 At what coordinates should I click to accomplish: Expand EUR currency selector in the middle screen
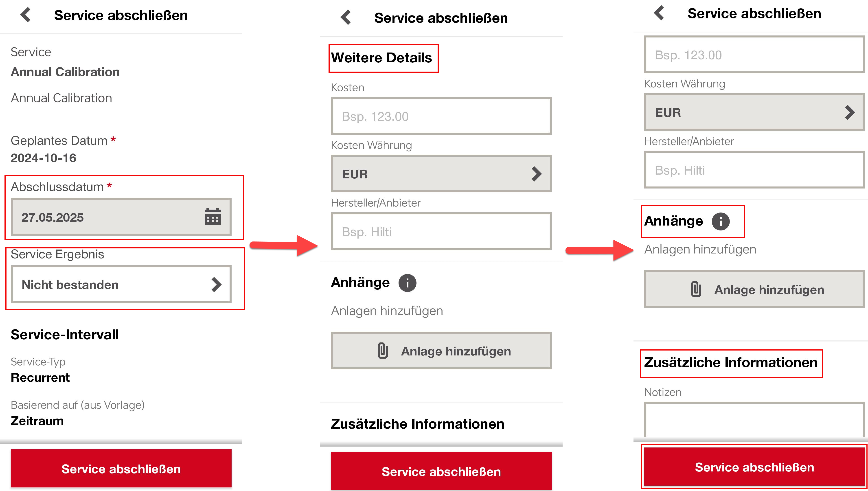pos(441,174)
